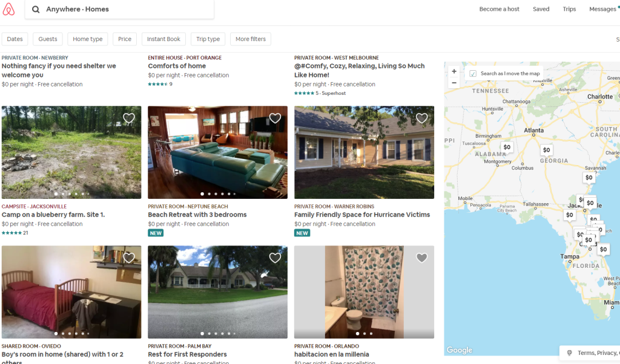This screenshot has width=620, height=364.
Task: Heart the Orlando habitacion listing
Action: coord(421,258)
